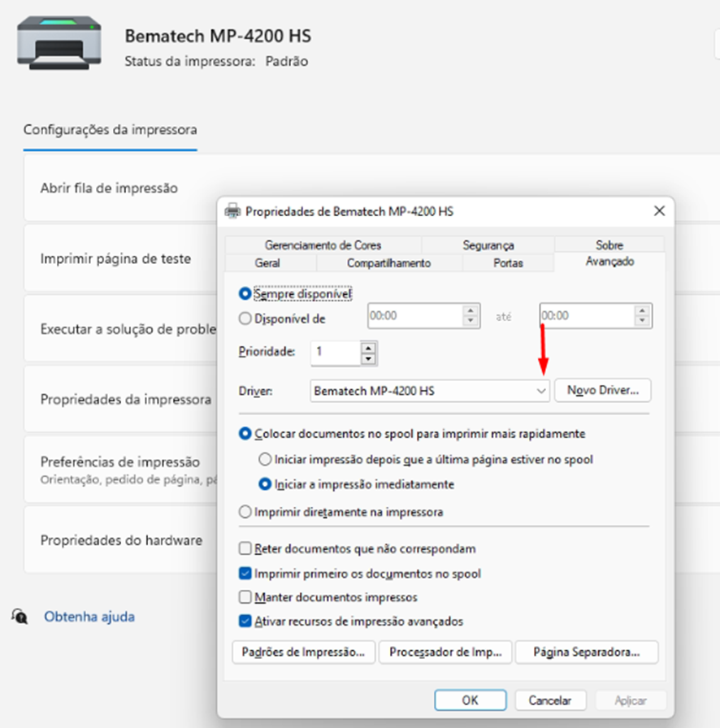Open Preferências de impressão in Settings
The image size is (720, 728).
pyautogui.click(x=120, y=470)
